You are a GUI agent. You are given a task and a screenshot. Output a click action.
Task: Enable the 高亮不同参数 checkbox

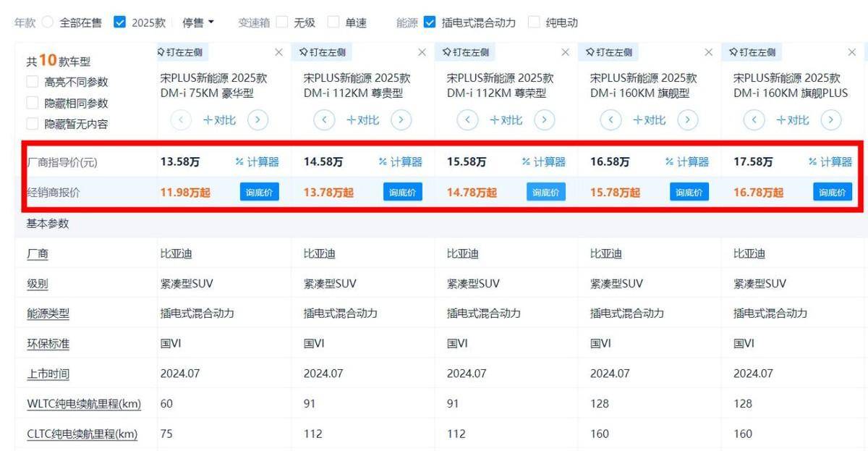(33, 83)
